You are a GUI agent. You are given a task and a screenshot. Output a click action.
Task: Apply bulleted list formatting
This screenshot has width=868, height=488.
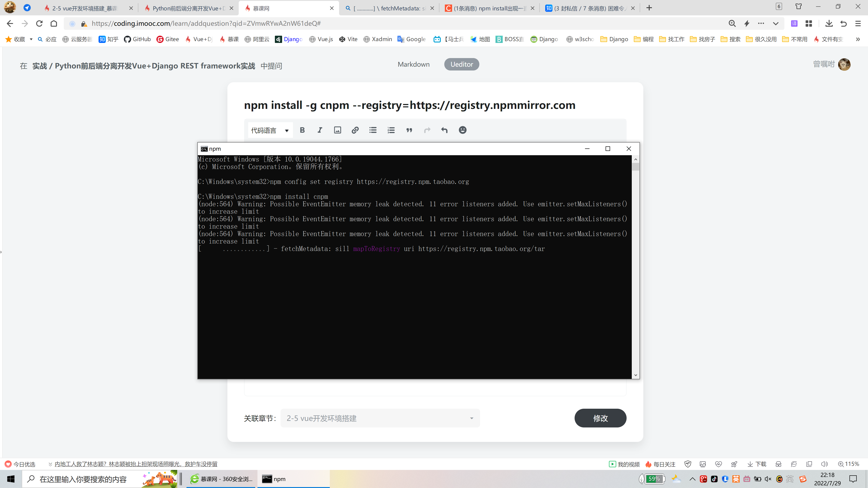pos(373,130)
